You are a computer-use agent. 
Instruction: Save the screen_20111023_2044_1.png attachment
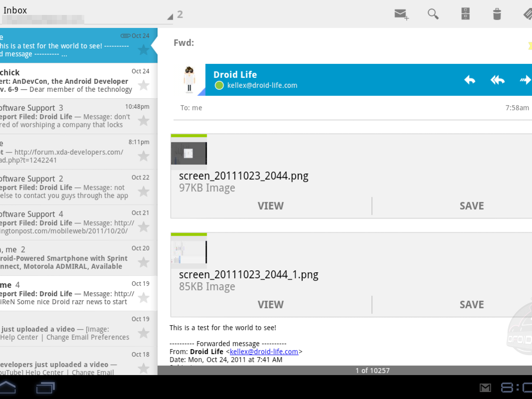[471, 305]
